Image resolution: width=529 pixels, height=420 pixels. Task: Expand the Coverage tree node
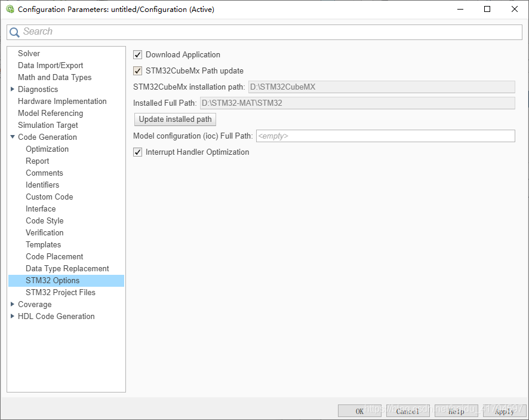tap(13, 305)
